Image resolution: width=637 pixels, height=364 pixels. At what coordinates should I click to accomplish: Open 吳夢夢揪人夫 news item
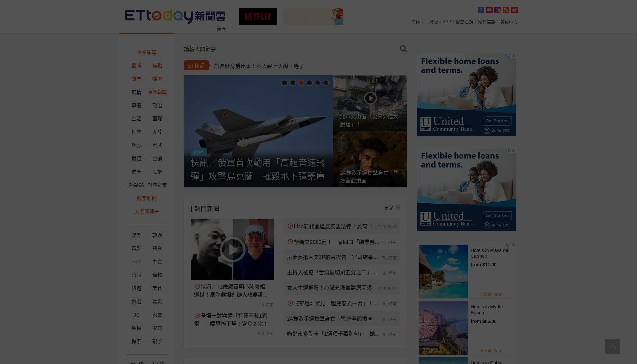tap(332, 257)
